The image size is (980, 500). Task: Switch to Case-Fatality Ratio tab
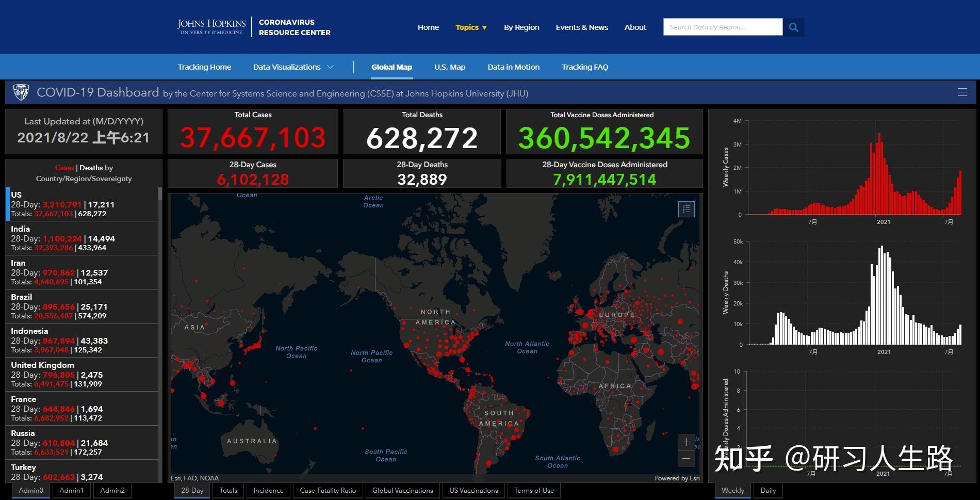pyautogui.click(x=328, y=490)
